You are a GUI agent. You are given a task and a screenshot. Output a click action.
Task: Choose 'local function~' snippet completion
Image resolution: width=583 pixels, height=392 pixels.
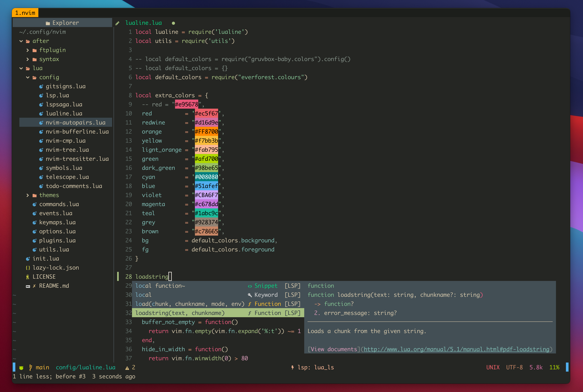tap(218, 286)
